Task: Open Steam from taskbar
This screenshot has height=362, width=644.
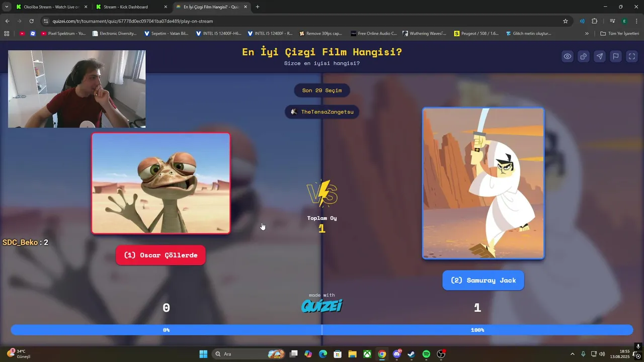Action: tap(411, 354)
